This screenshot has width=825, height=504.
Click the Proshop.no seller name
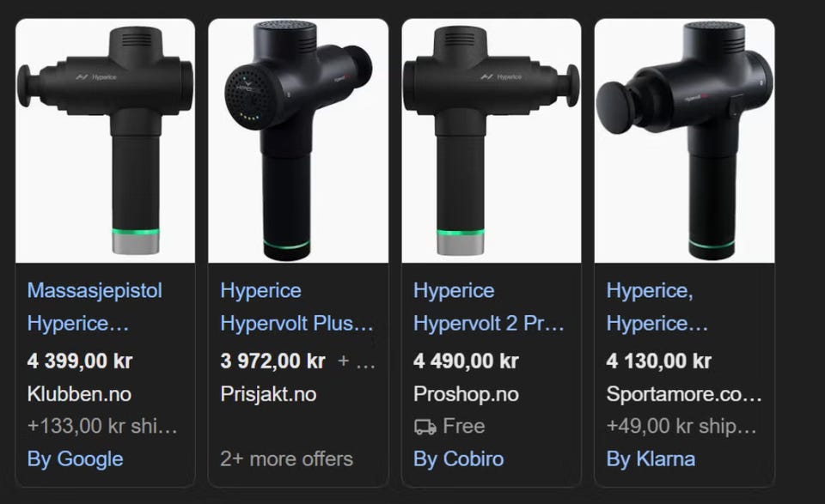pyautogui.click(x=466, y=394)
